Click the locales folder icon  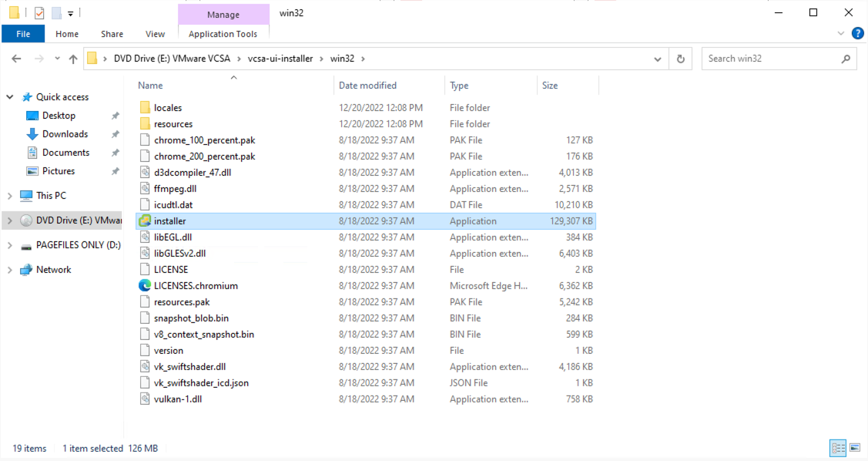coord(145,107)
